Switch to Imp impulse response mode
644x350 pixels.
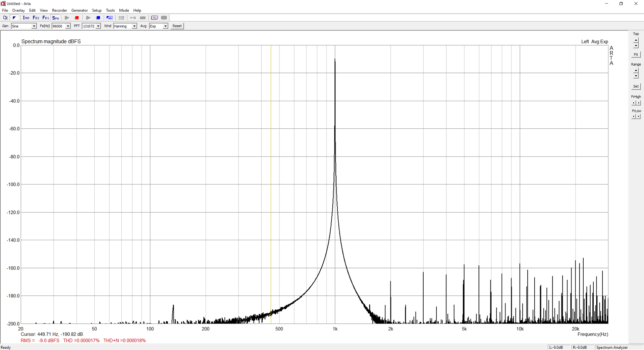point(26,18)
